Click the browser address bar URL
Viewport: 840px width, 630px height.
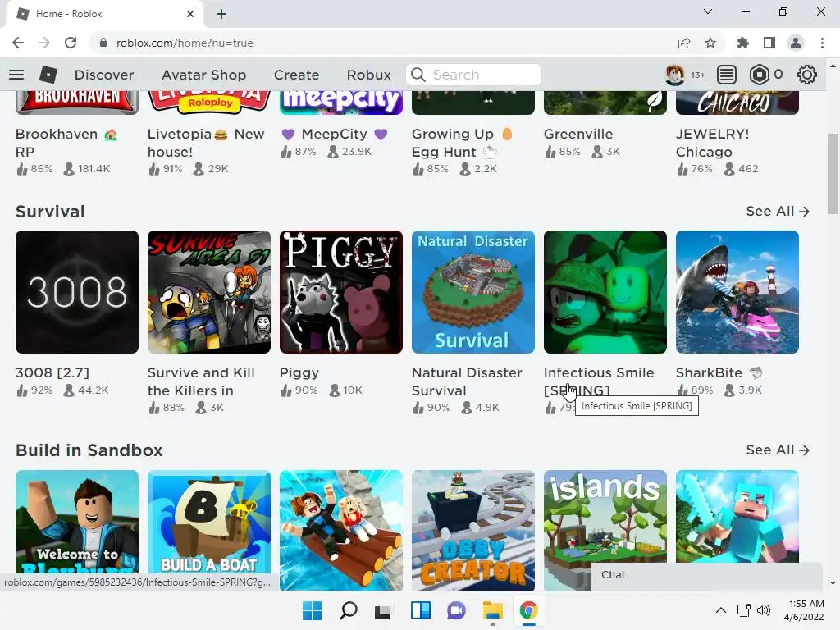click(185, 43)
